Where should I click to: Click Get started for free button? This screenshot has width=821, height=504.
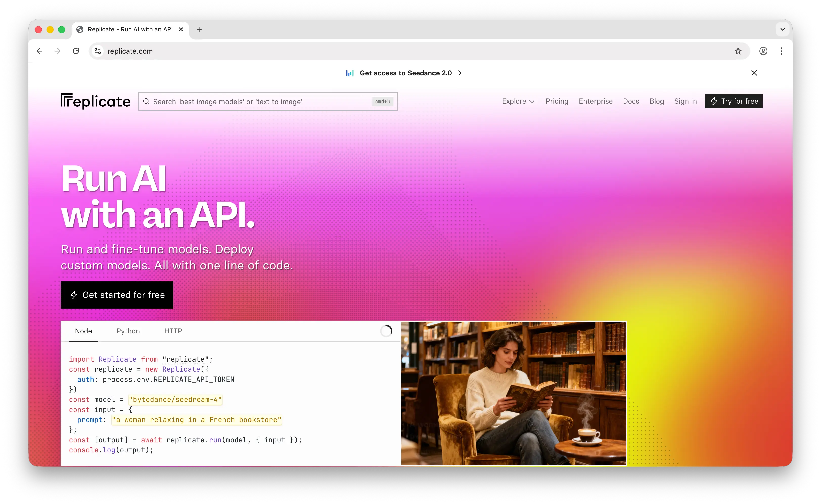[x=117, y=295]
